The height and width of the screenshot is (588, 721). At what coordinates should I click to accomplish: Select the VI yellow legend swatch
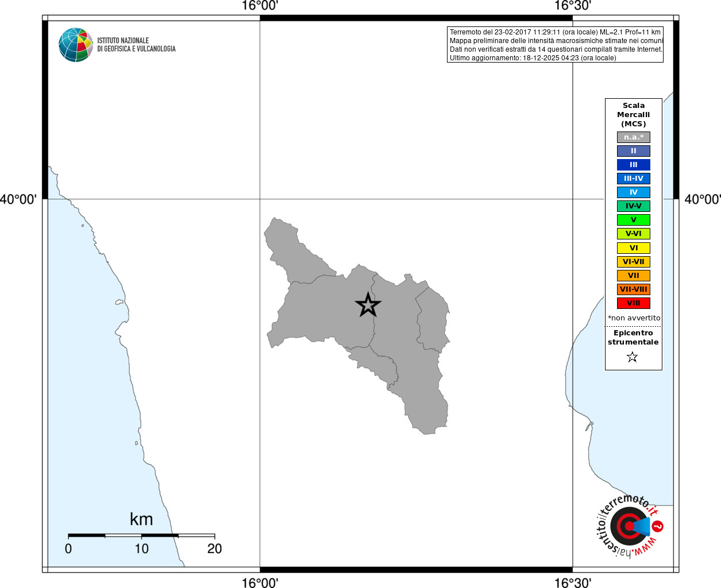point(634,248)
